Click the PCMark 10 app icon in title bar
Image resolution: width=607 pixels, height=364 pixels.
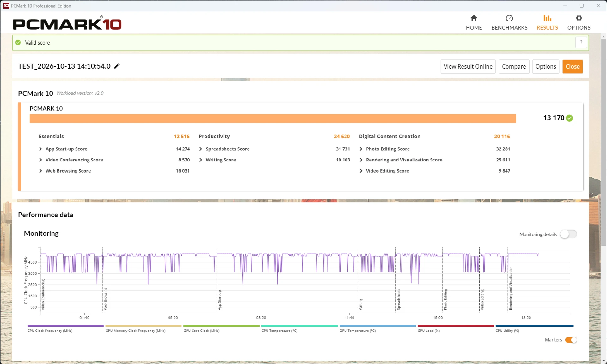pos(6,6)
